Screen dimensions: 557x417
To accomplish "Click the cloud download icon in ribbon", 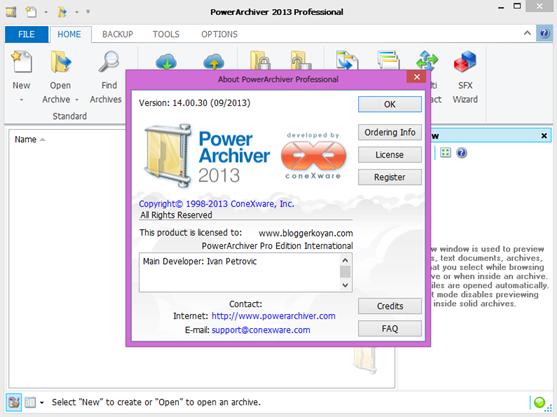I will [166, 62].
